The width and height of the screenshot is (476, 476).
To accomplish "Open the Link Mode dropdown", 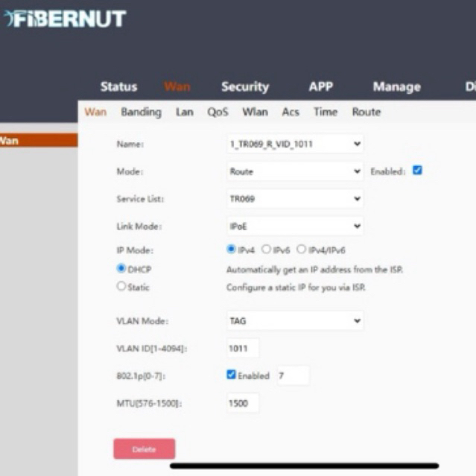I will click(295, 226).
